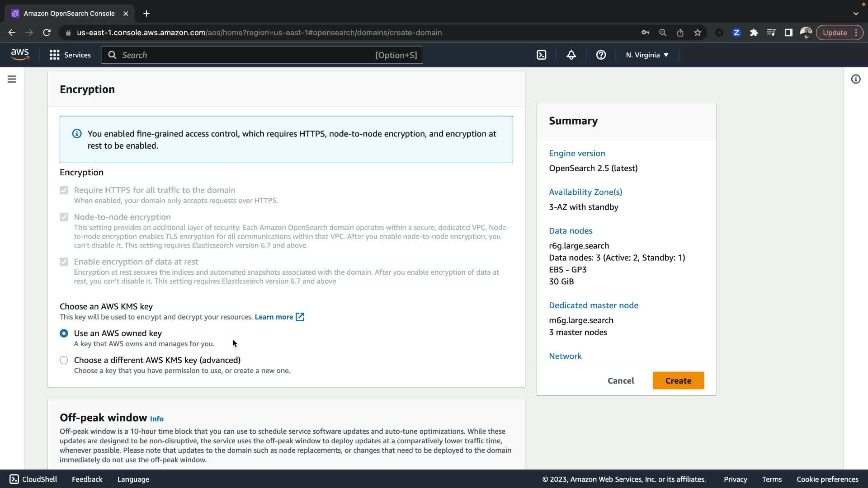
Task: Expand the browser tab list chevron
Action: coord(856,14)
